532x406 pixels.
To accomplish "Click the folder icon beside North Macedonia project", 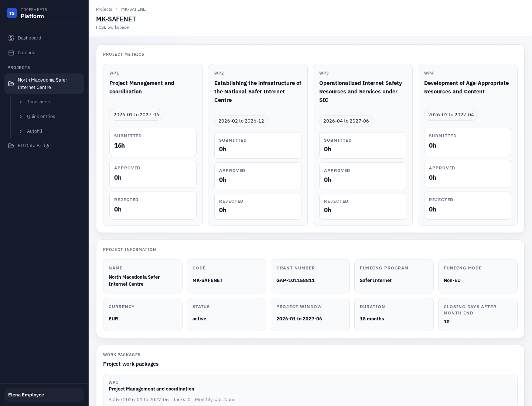I will tap(11, 83).
